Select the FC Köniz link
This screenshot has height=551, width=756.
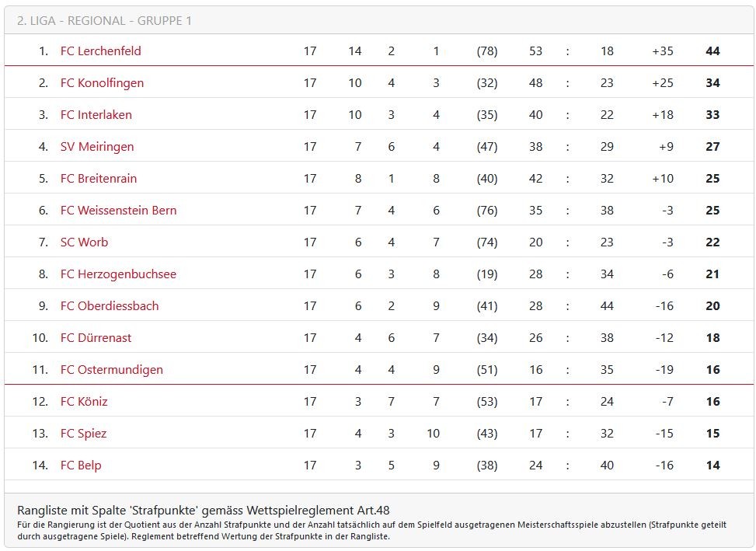84,402
